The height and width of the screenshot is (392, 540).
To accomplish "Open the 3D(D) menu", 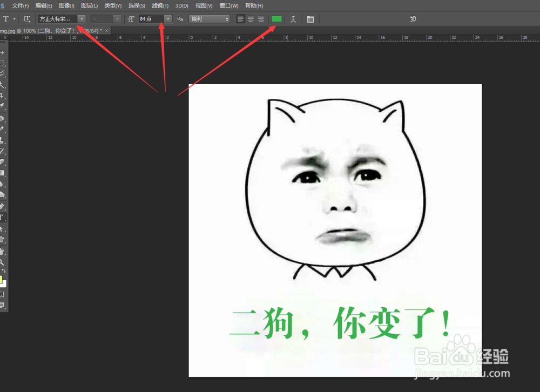I will (x=181, y=5).
